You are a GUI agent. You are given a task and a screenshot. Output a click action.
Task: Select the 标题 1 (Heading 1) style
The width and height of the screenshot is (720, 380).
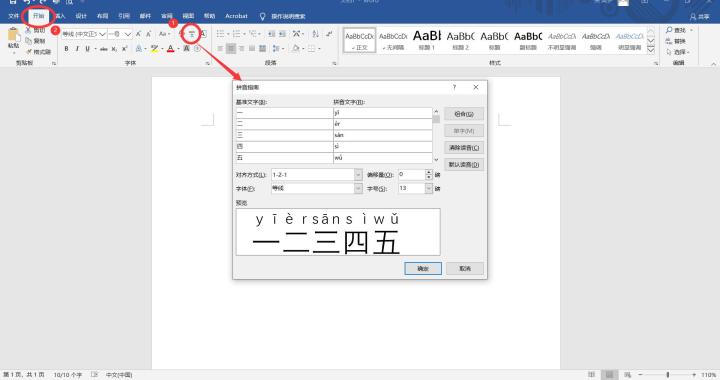pos(427,40)
